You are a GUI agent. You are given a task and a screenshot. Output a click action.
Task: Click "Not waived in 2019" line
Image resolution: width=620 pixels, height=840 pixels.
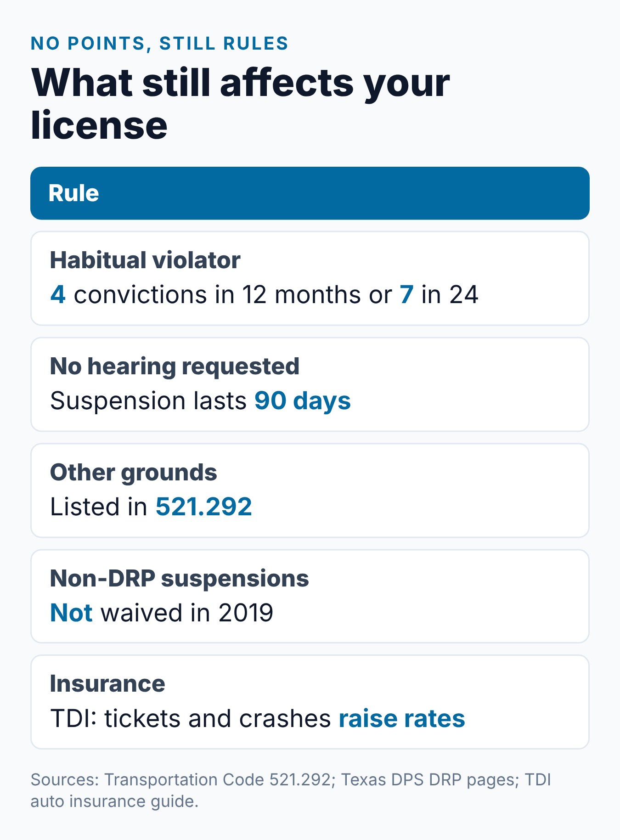(x=162, y=613)
